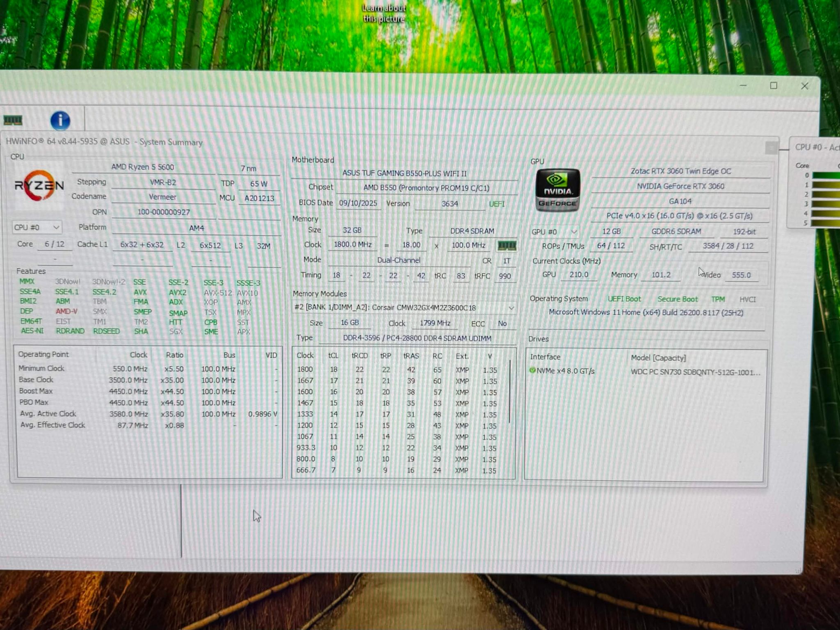Click the 'Learn about this picture' desktop link
The image size is (840, 630).
click(384, 13)
